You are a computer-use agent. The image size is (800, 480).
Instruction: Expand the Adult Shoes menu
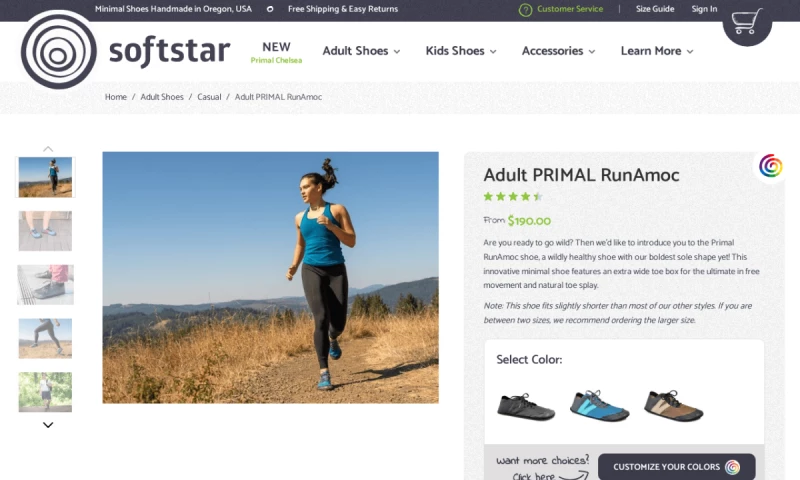[361, 51]
